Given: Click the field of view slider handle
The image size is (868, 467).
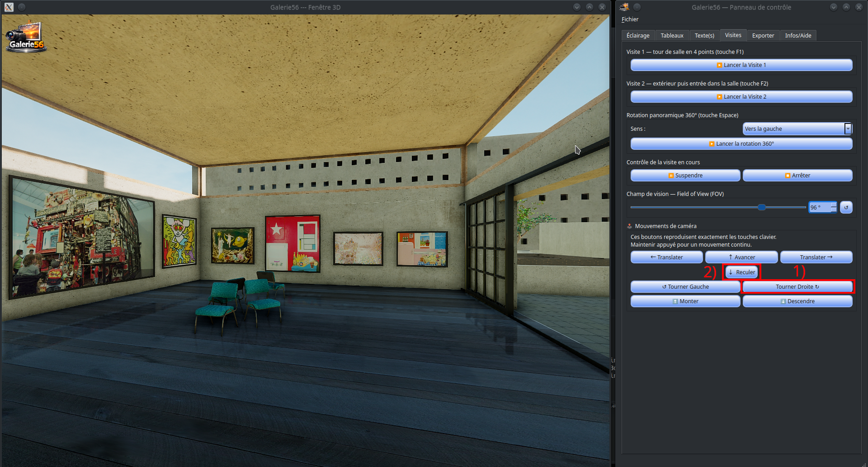Looking at the screenshot, I should pos(762,207).
